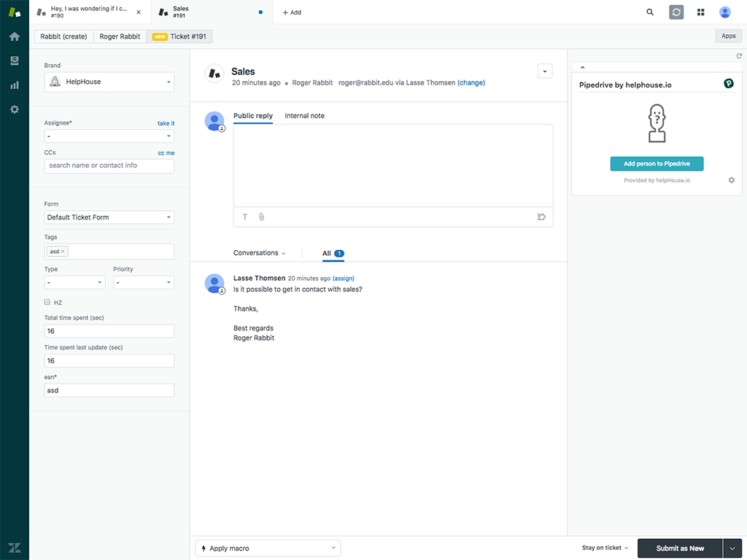This screenshot has width=747, height=560.
Task: Click Submit as New button
Action: pyautogui.click(x=680, y=548)
